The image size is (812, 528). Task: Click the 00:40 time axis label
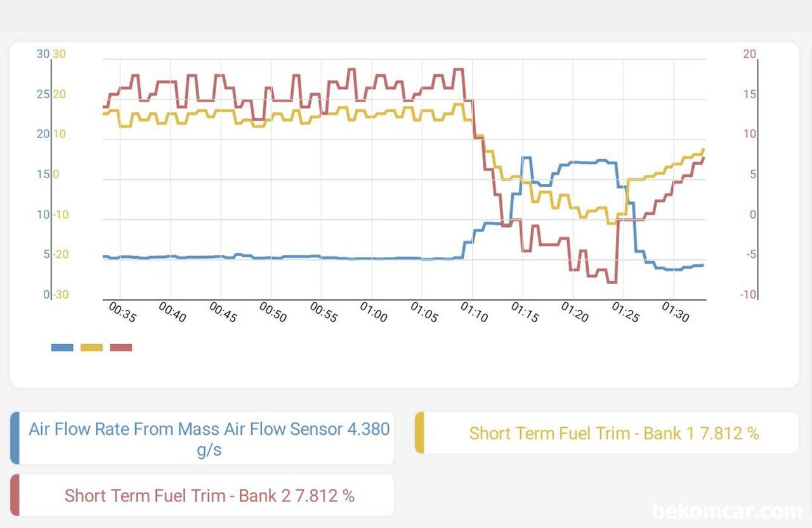tap(172, 312)
